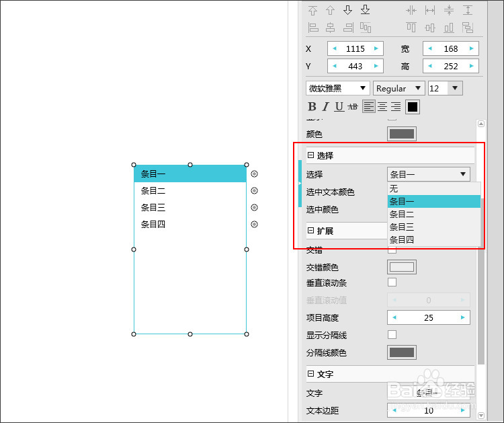Click radio circle beside 条目四 on canvas
This screenshot has width=504, height=423.
(254, 224)
